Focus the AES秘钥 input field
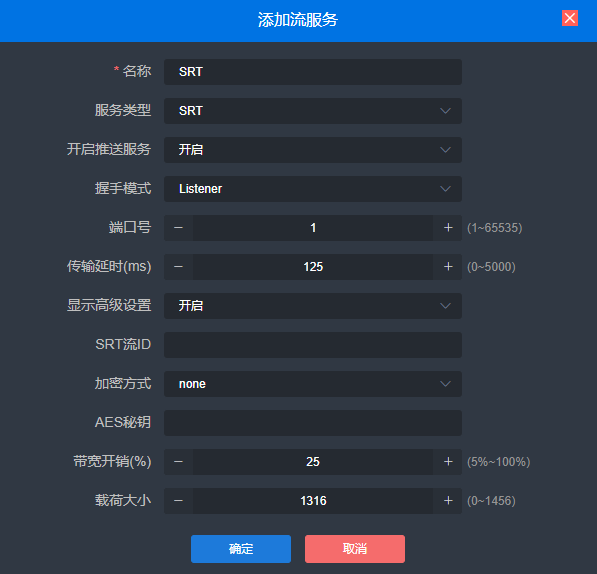The width and height of the screenshot is (597, 574). [313, 423]
